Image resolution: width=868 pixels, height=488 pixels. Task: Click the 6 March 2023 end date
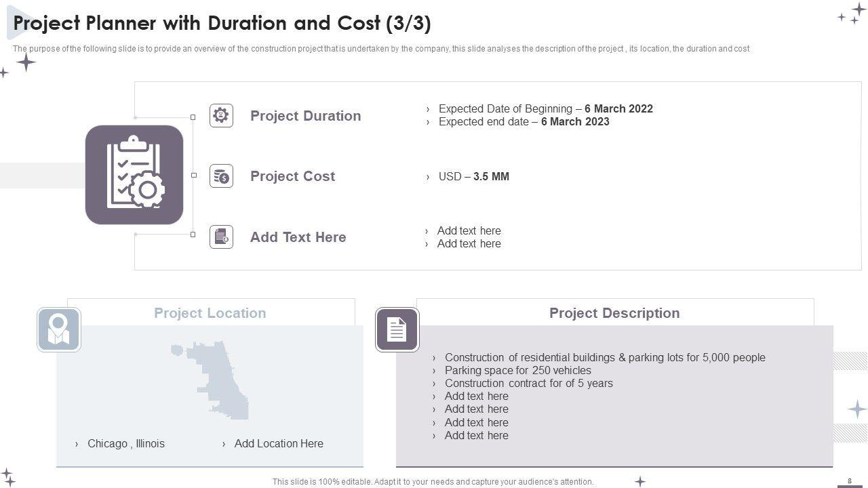pos(575,122)
